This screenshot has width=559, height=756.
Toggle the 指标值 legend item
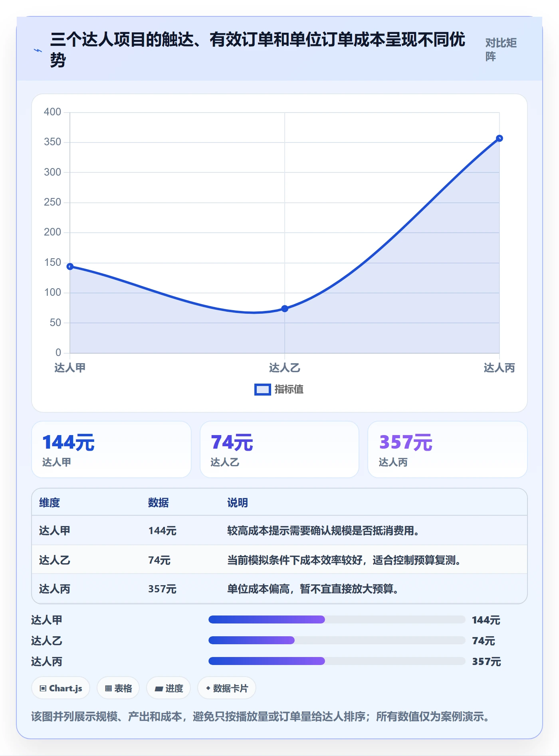[279, 389]
